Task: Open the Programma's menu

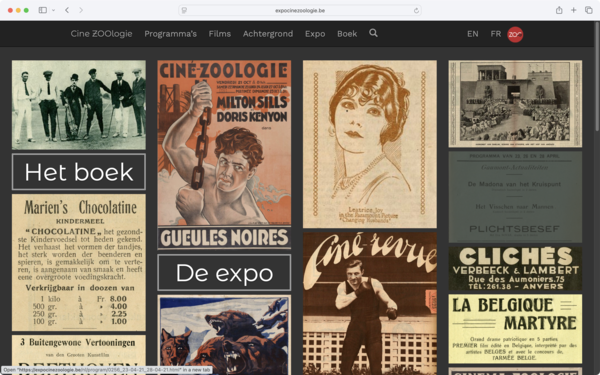Action: click(x=170, y=34)
